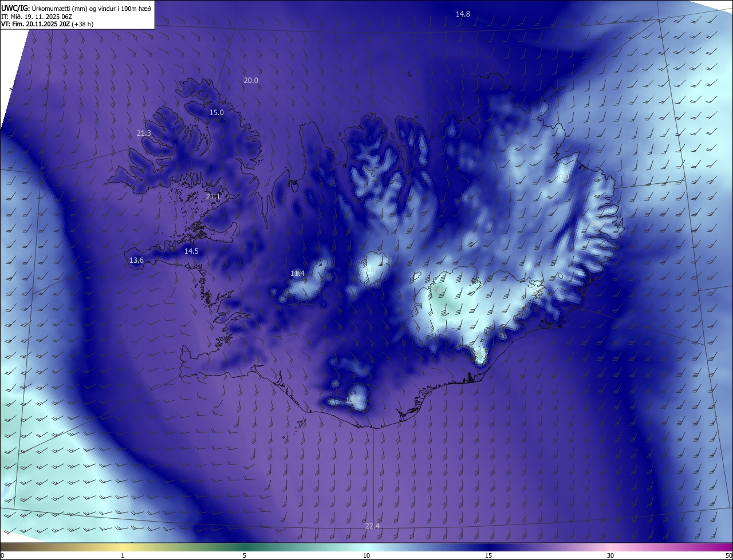Click the colorbar tick label 5

point(245,556)
